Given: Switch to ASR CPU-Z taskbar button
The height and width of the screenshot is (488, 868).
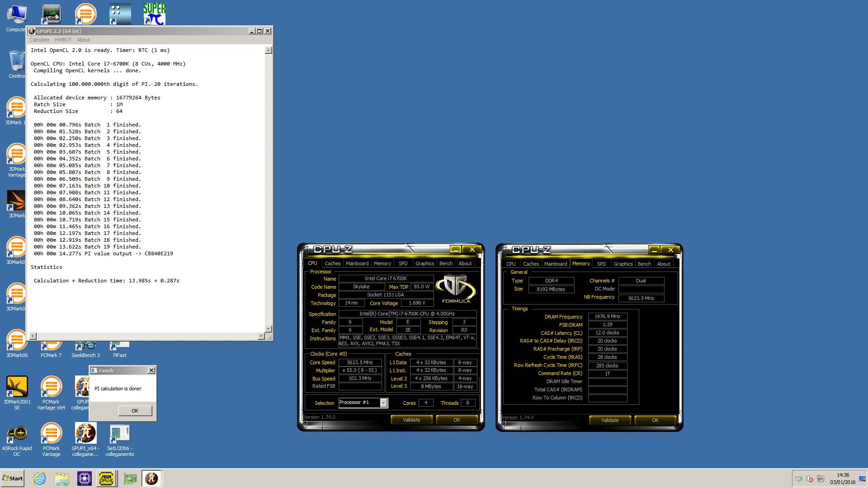Looking at the screenshot, I should tap(107, 479).
